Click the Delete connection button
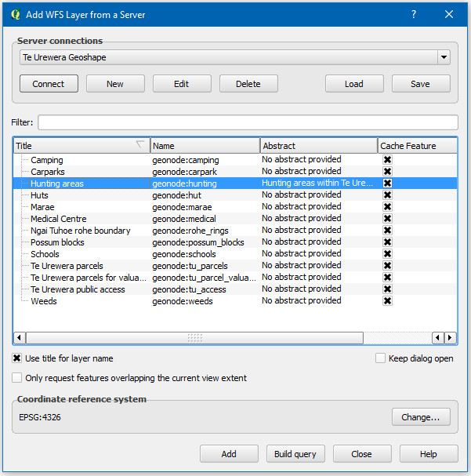471x476 pixels. (248, 84)
